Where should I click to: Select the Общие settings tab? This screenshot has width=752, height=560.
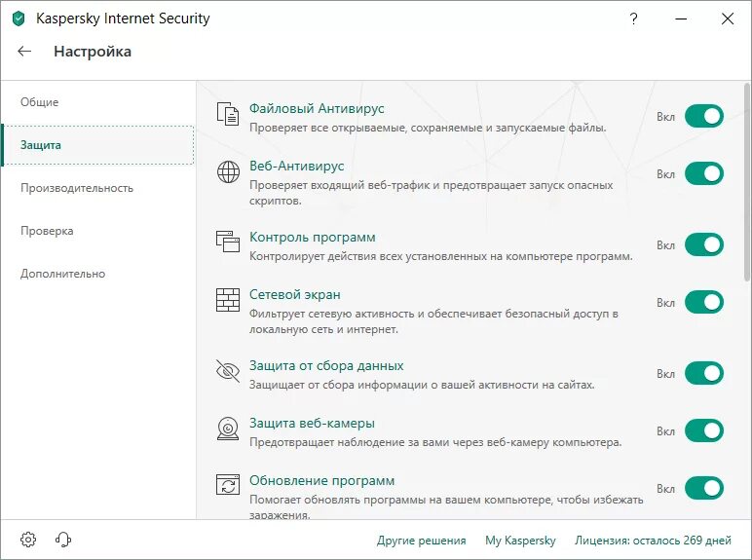click(x=40, y=102)
